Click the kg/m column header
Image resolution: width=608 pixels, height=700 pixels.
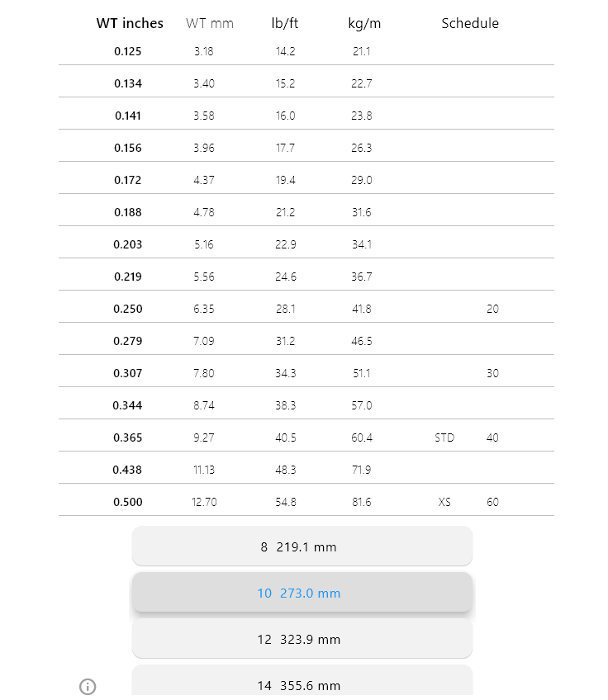pyautogui.click(x=363, y=23)
